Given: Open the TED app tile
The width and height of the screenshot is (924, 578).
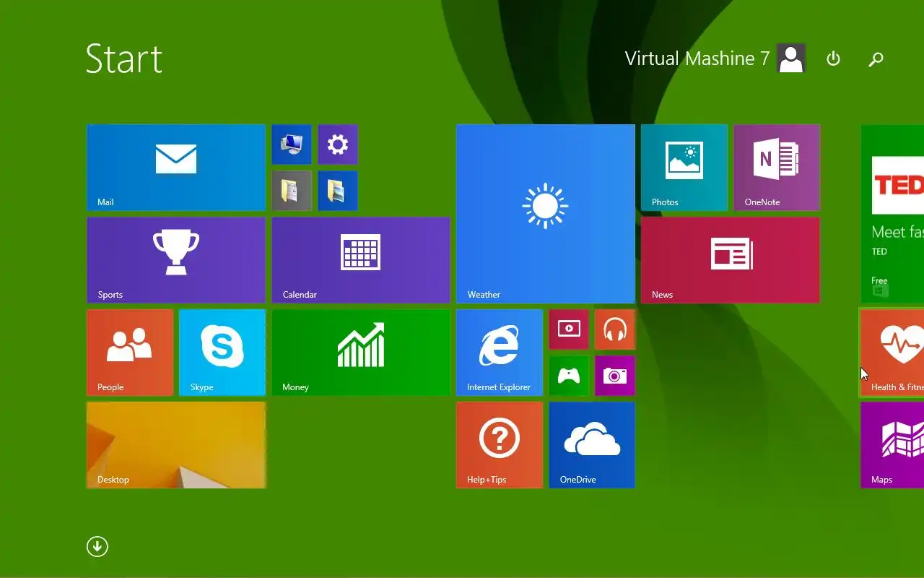Looking at the screenshot, I should 893,214.
